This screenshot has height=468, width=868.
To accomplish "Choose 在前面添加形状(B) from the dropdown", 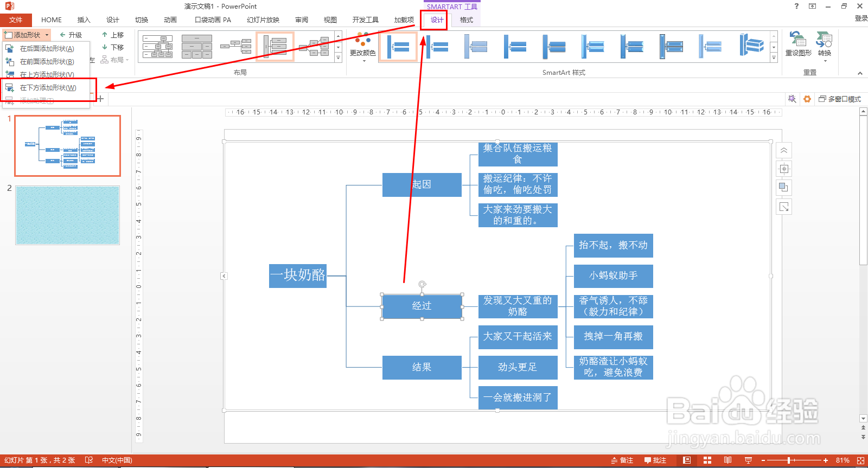I will [x=46, y=62].
